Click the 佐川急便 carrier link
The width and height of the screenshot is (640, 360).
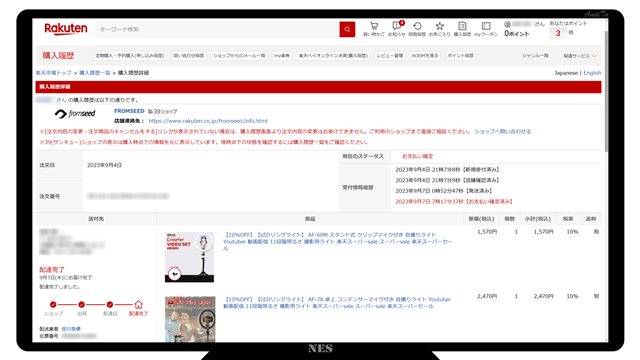tap(71, 329)
